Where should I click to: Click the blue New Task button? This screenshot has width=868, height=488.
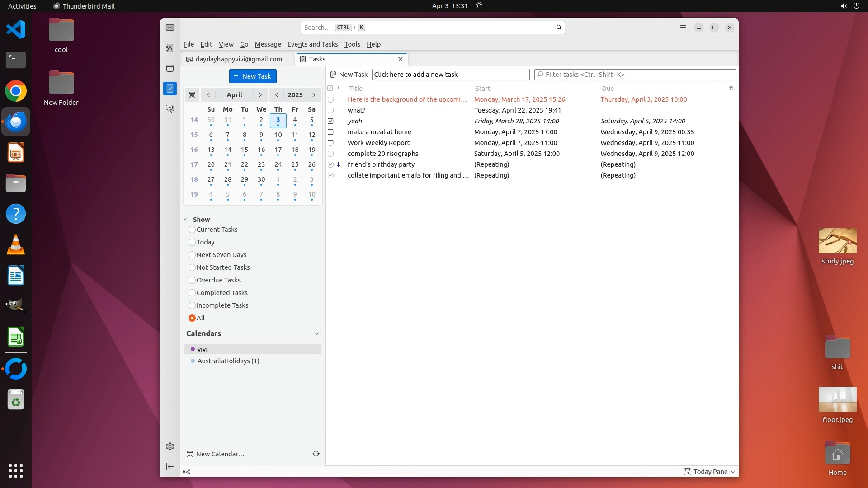tap(253, 76)
